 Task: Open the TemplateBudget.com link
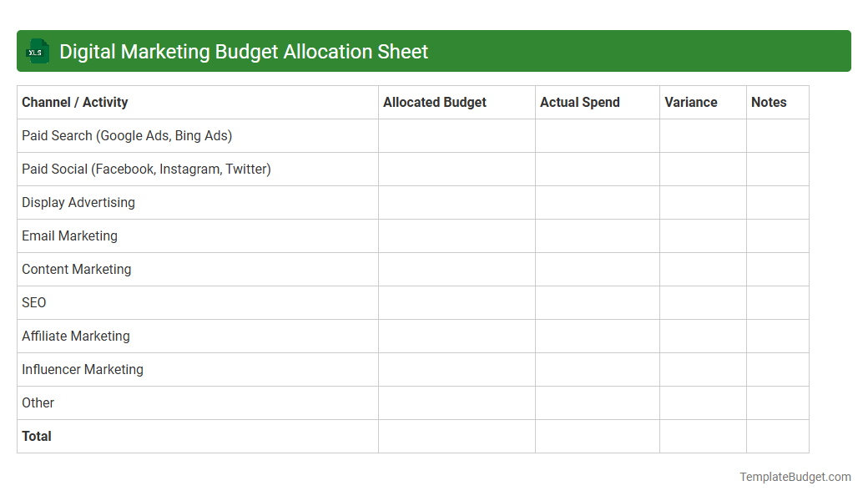coord(795,477)
